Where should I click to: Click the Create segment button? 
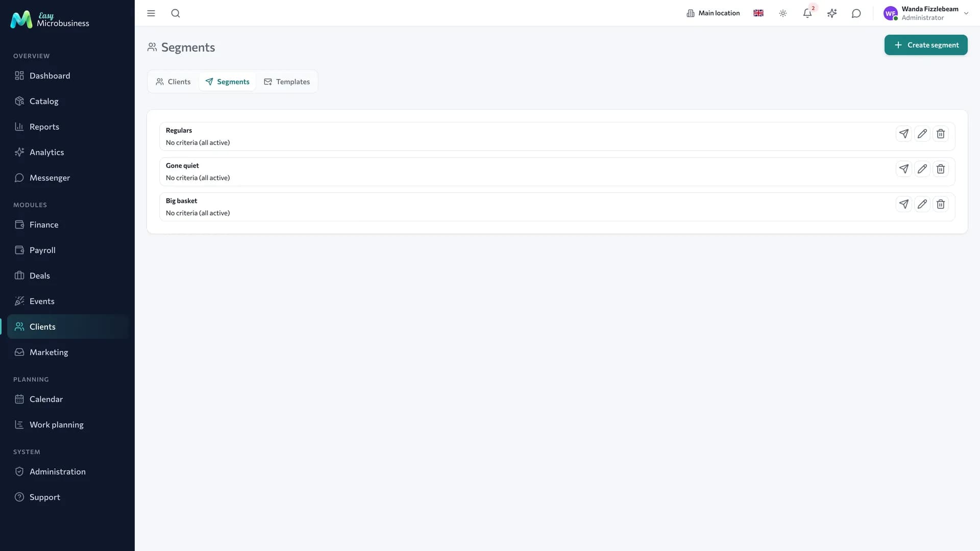click(926, 45)
